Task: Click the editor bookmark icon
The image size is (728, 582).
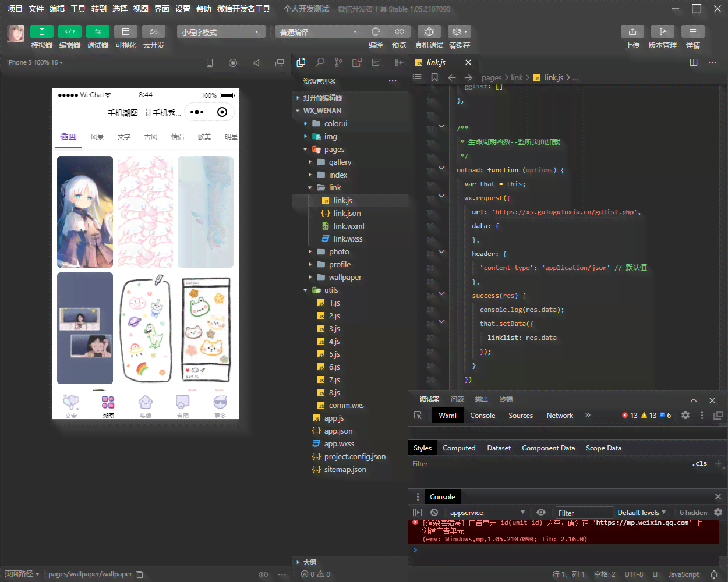Action: coord(434,77)
